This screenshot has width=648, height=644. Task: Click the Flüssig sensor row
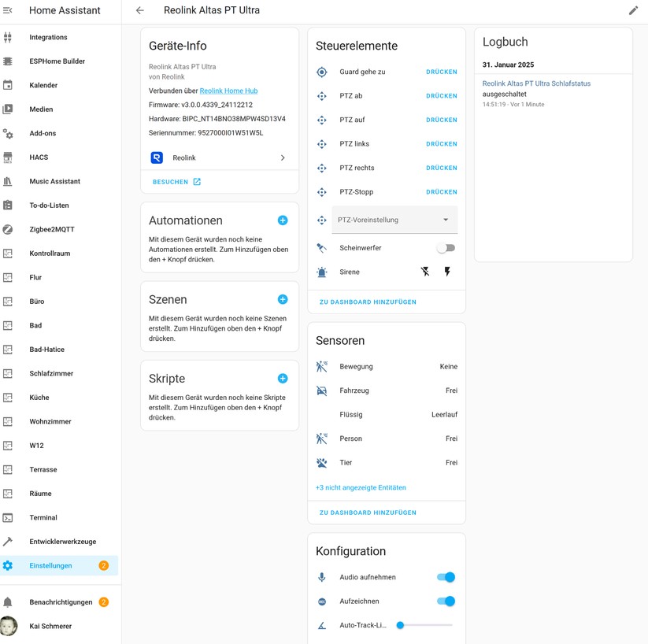click(x=387, y=415)
